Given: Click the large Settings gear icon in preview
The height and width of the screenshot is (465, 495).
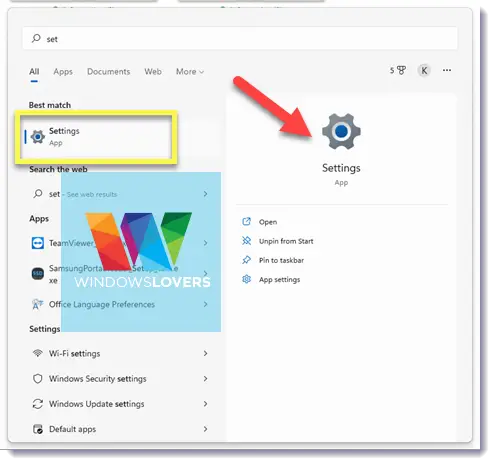Looking at the screenshot, I should pyautogui.click(x=341, y=131).
